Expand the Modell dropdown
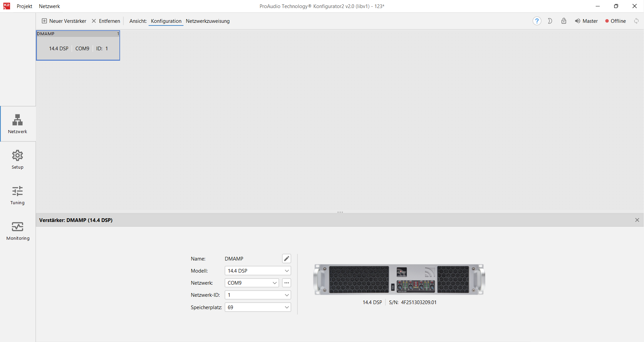The height and width of the screenshot is (342, 644). click(258, 271)
